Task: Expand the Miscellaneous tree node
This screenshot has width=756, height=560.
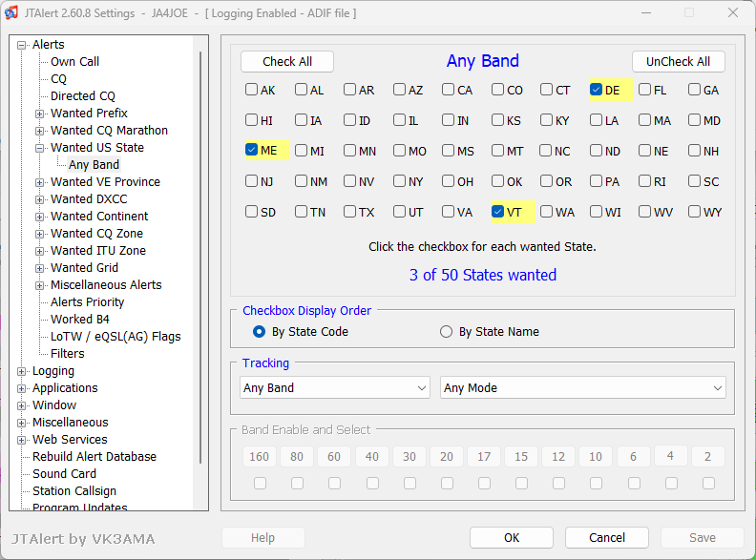Action: 21,424
